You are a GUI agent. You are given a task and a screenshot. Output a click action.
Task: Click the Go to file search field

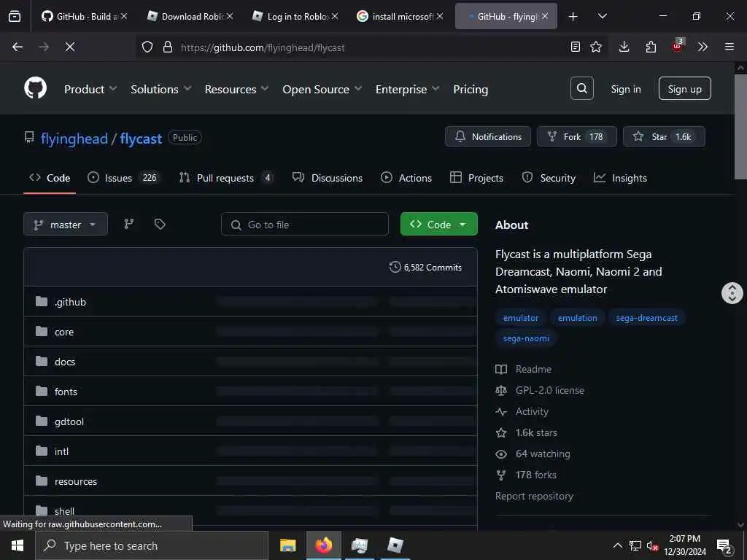tap(305, 225)
